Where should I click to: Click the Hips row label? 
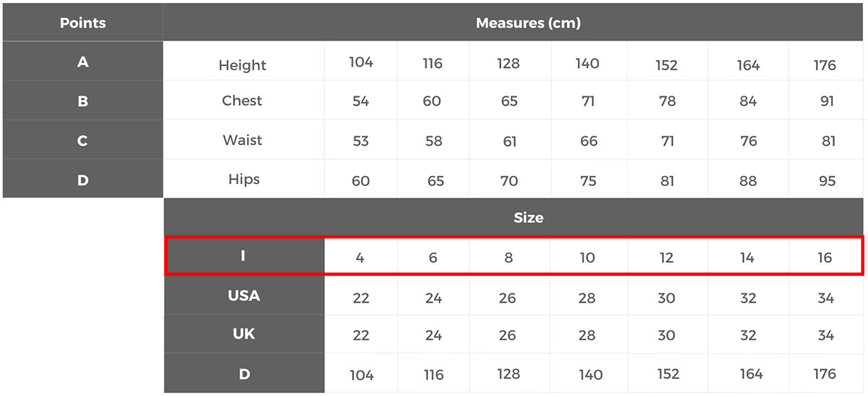(x=244, y=180)
